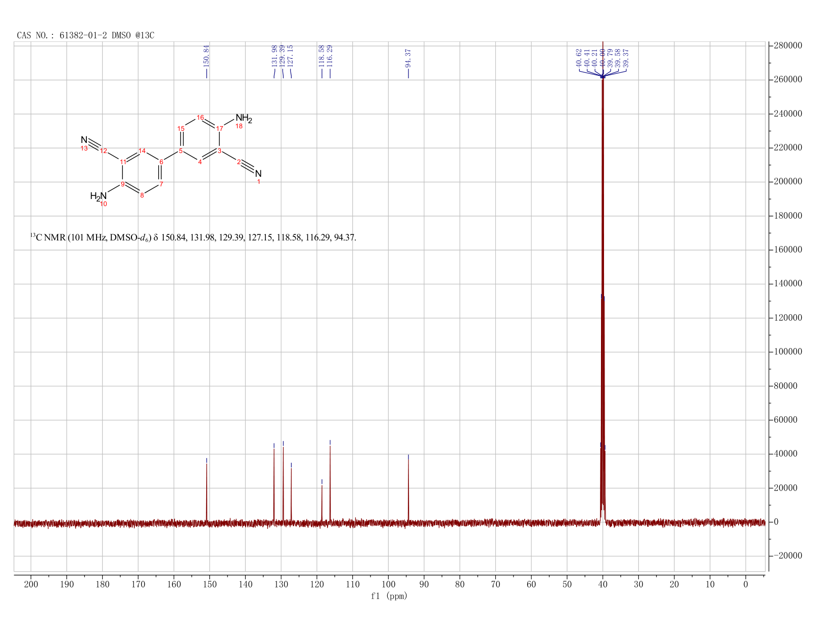Select nitrile nitrogen atom labeled 13
This screenshot has width=834, height=644.
(84, 140)
